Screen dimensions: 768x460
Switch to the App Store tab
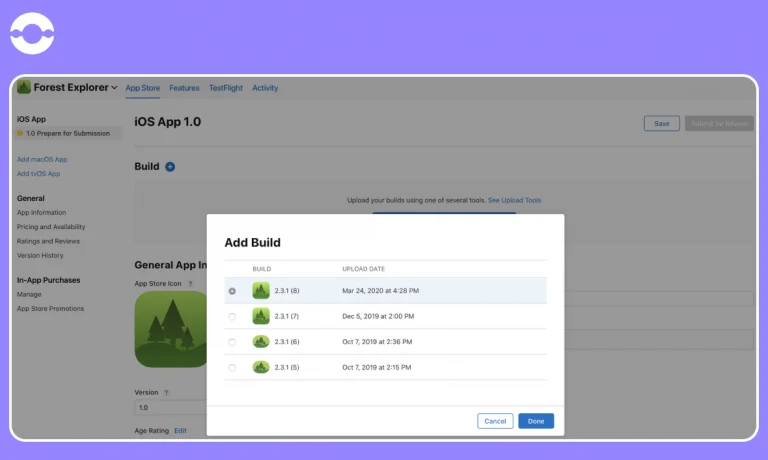point(143,88)
